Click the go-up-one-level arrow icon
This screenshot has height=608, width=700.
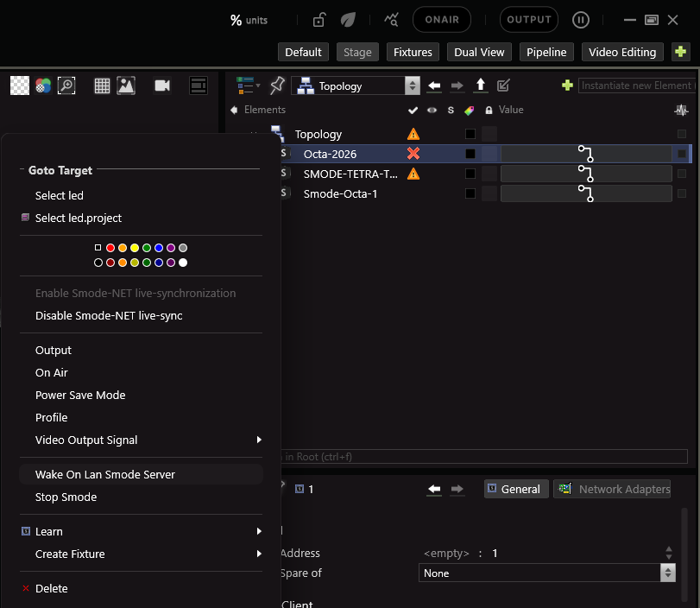(x=481, y=85)
